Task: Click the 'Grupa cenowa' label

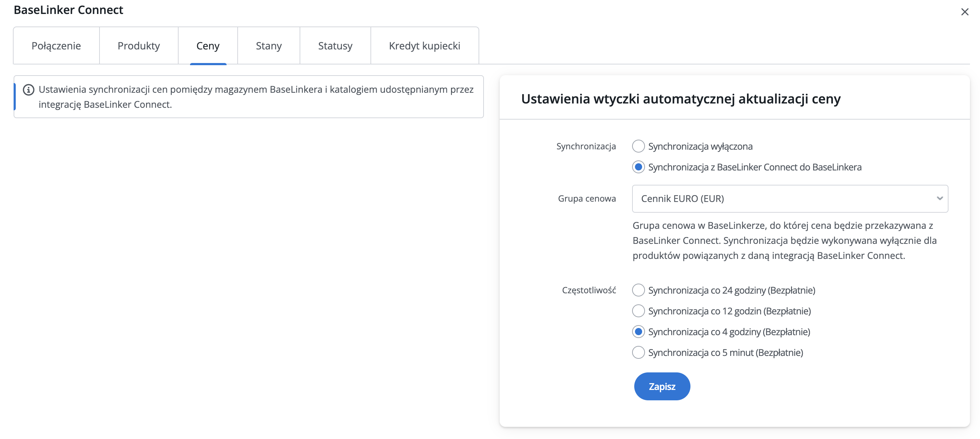Action: (587, 199)
